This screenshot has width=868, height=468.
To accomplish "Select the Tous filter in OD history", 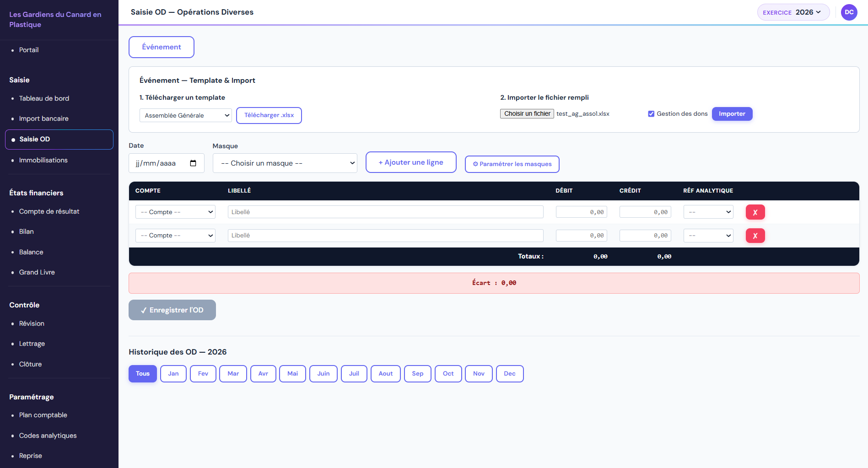I will pos(142,373).
